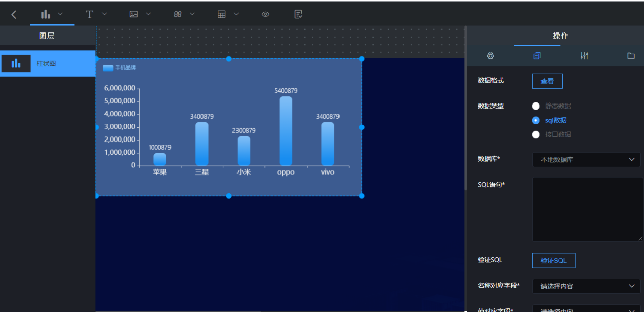Expand the 本地数据库 dropdown

tap(586, 160)
